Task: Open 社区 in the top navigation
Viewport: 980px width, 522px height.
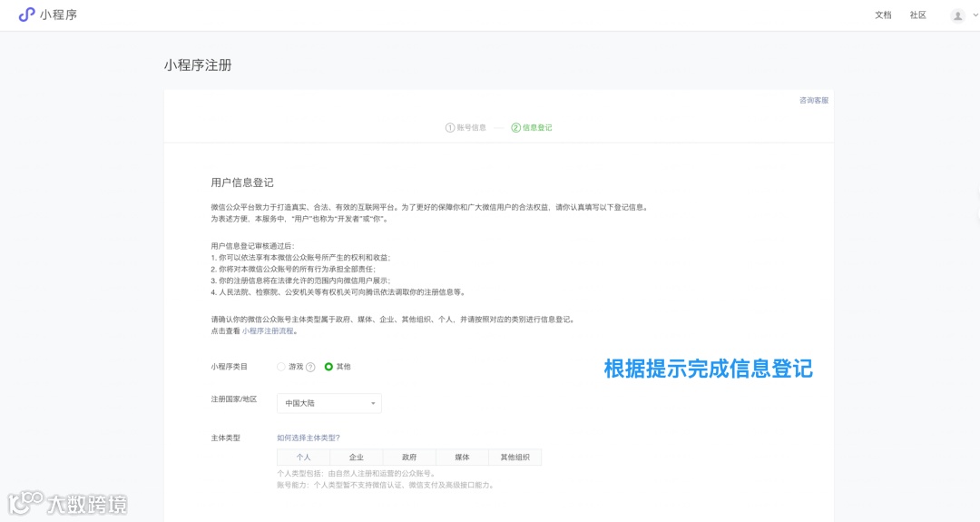Action: coord(918,15)
